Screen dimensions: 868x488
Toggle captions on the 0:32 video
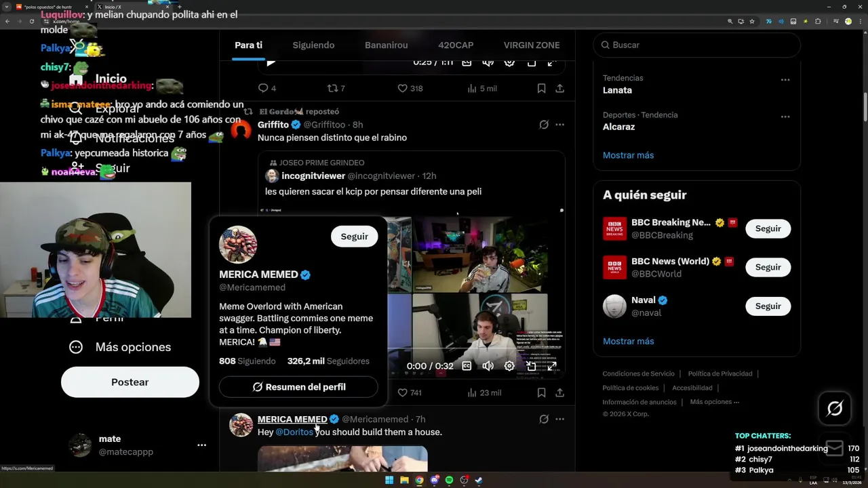pyautogui.click(x=467, y=366)
